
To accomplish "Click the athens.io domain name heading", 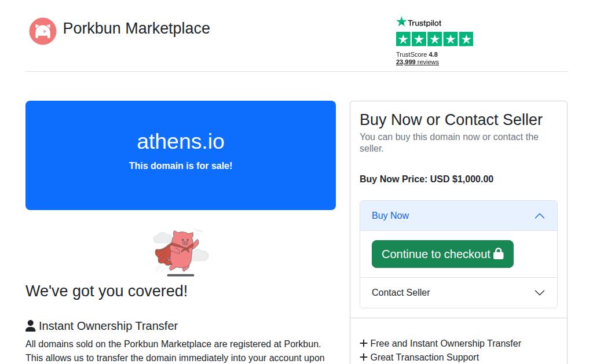I will (x=181, y=141).
